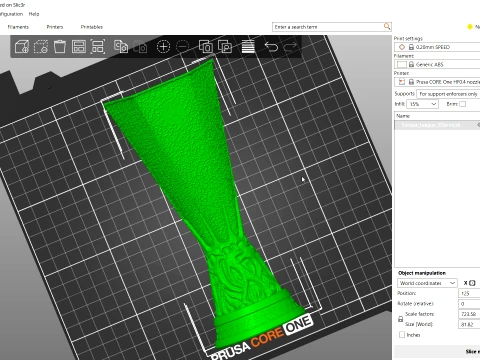Click the icon beside the X axis label
The image size is (480, 360).
(x=472, y=283)
